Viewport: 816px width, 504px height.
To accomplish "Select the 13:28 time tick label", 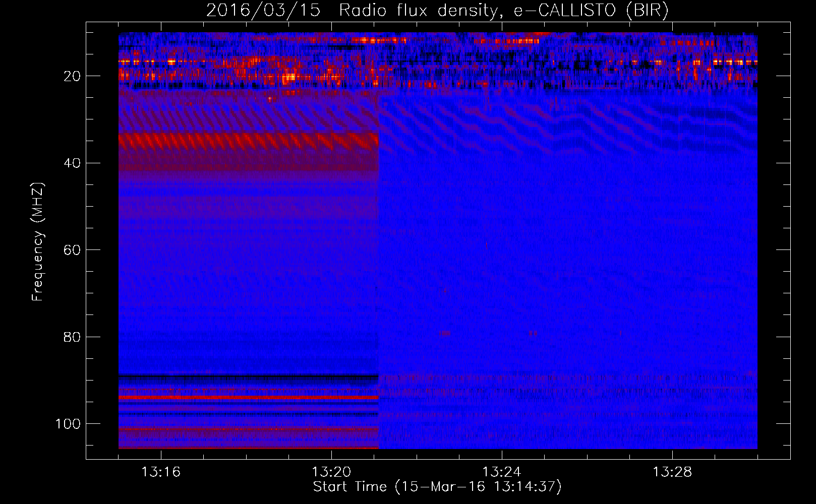I will (x=672, y=472).
